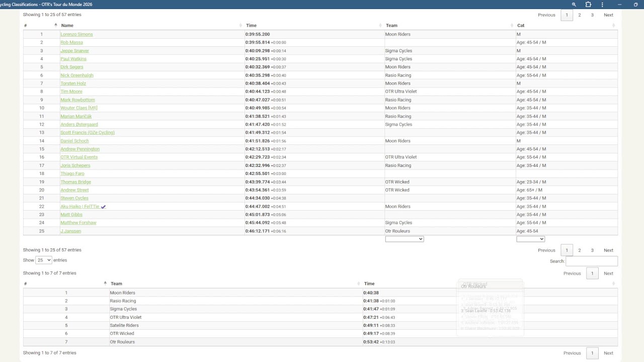The image size is (644, 362).
Task: Sort riders table by # column arrow
Action: click(x=56, y=25)
